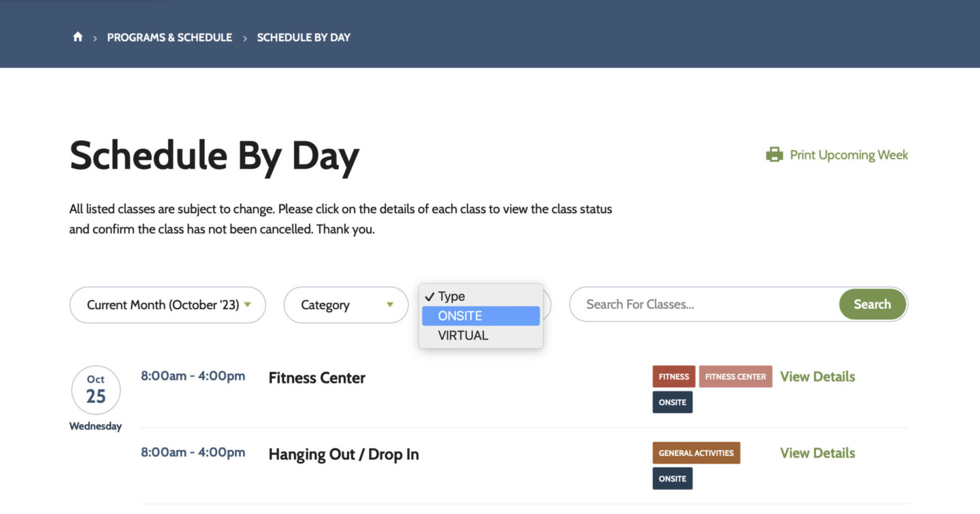Click the red FITNESS tag
980x514 pixels.
[x=674, y=376]
